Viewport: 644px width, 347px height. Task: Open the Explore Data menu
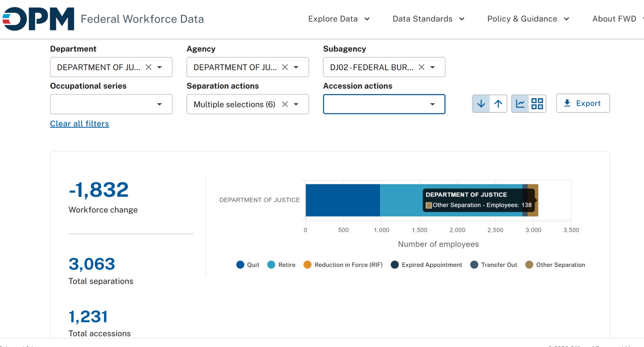pyautogui.click(x=339, y=19)
